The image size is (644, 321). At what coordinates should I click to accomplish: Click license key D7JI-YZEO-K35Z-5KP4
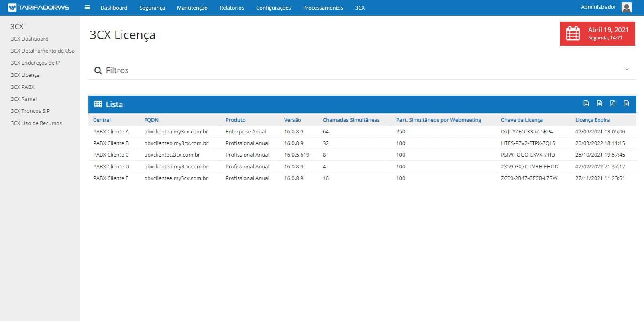[527, 131]
